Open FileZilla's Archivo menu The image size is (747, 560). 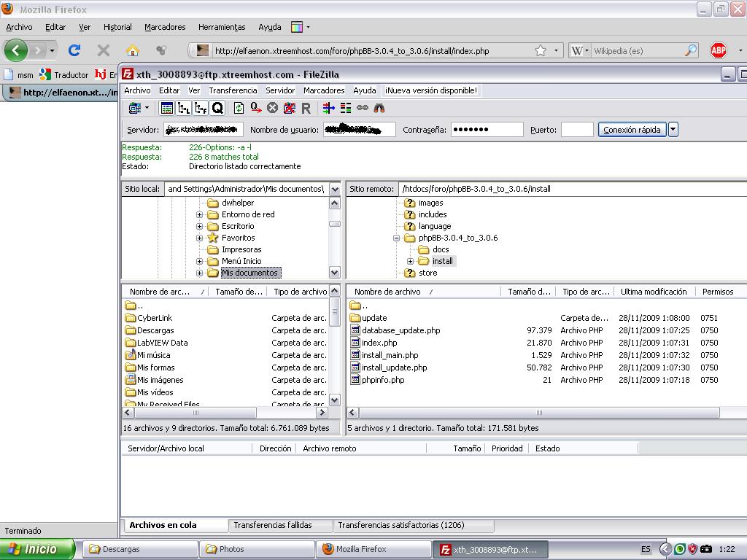coord(137,90)
